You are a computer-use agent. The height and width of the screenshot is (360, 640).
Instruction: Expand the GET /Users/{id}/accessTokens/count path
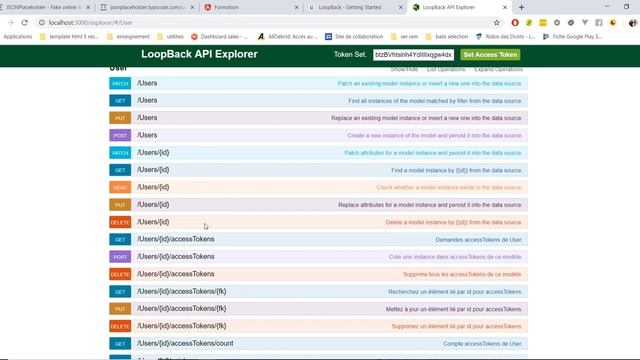click(x=185, y=343)
